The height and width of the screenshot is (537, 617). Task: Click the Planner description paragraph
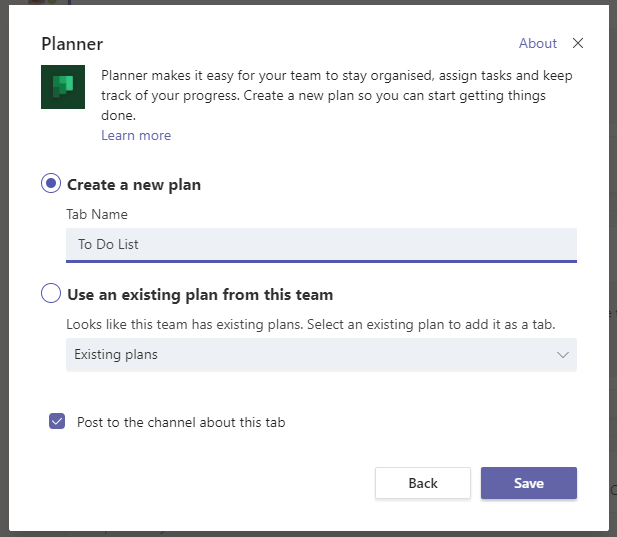pyautogui.click(x=336, y=95)
